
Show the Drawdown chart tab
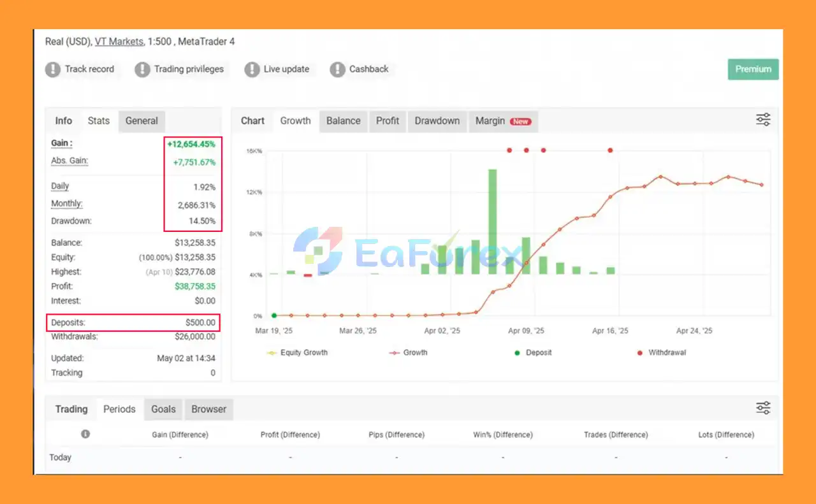point(437,120)
